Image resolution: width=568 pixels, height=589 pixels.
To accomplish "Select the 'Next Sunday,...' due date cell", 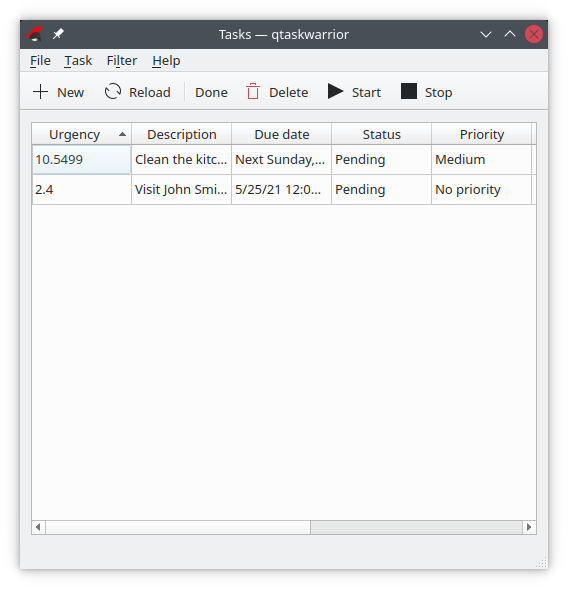I will (x=281, y=160).
